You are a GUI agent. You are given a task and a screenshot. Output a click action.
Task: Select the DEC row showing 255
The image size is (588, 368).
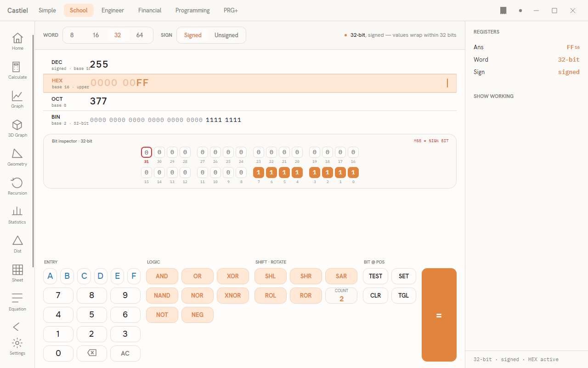[x=250, y=65]
